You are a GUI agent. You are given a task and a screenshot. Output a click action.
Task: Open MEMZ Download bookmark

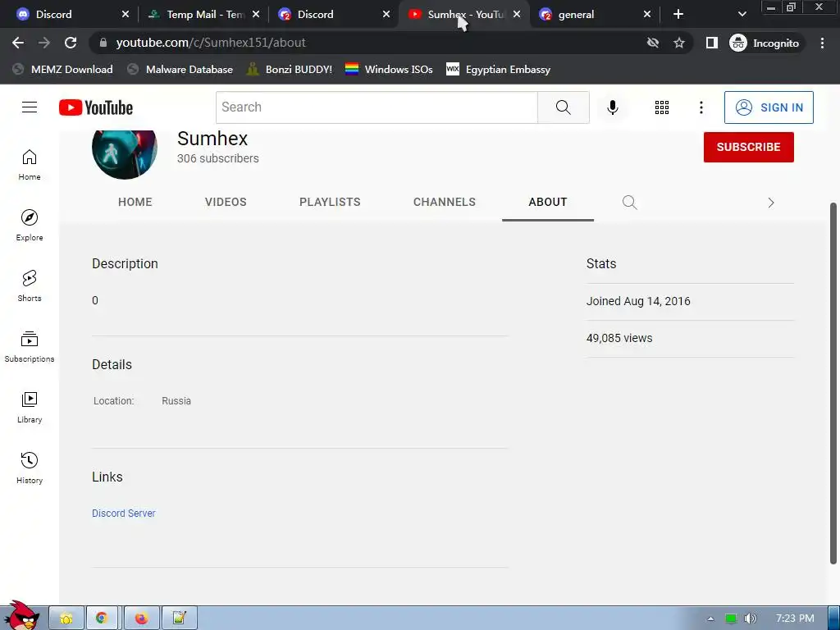[x=62, y=69]
